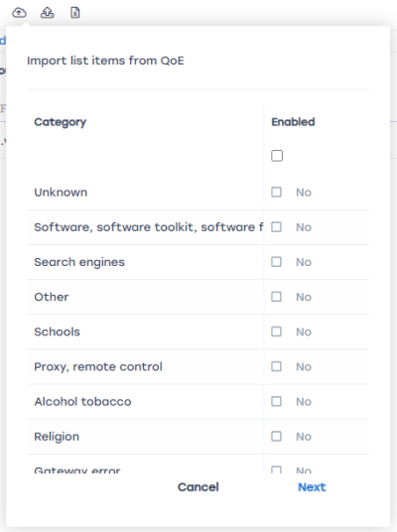Click the Excel file export icon
The width and height of the screenshot is (397, 532).
coord(75,13)
